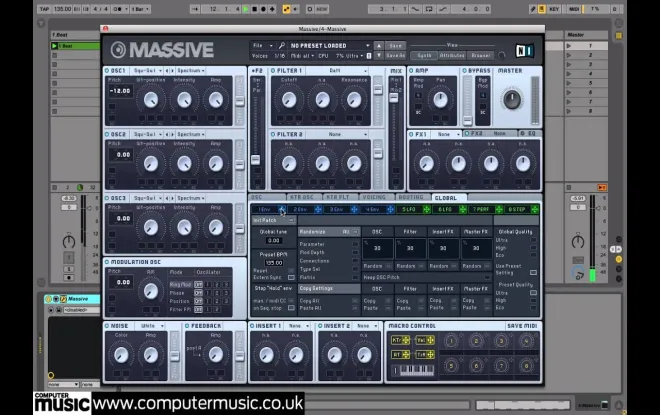Screen dimensions: 660x415
Task: Click the magnifier search icon beside preset name
Action: click(282, 45)
